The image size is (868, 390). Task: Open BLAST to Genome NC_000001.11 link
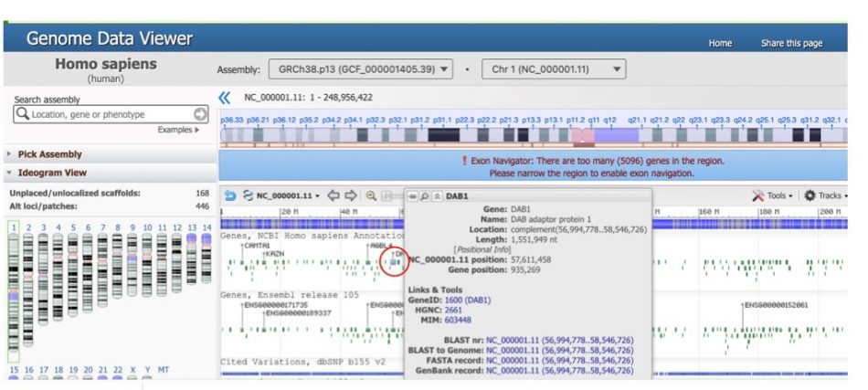click(x=560, y=350)
